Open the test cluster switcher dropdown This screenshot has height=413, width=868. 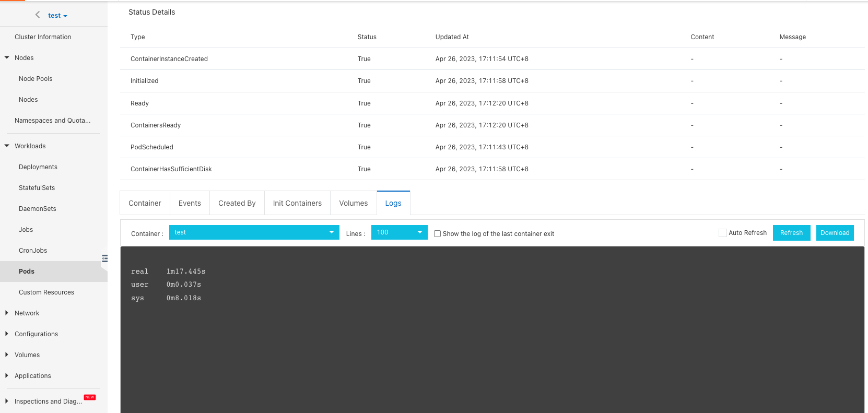click(x=57, y=16)
